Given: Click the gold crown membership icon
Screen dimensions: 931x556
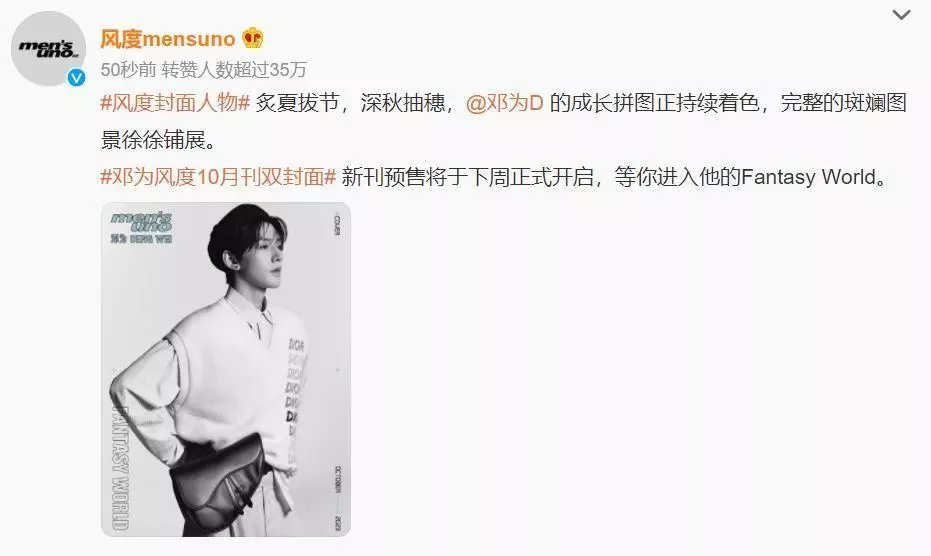Looking at the screenshot, I should point(253,39).
